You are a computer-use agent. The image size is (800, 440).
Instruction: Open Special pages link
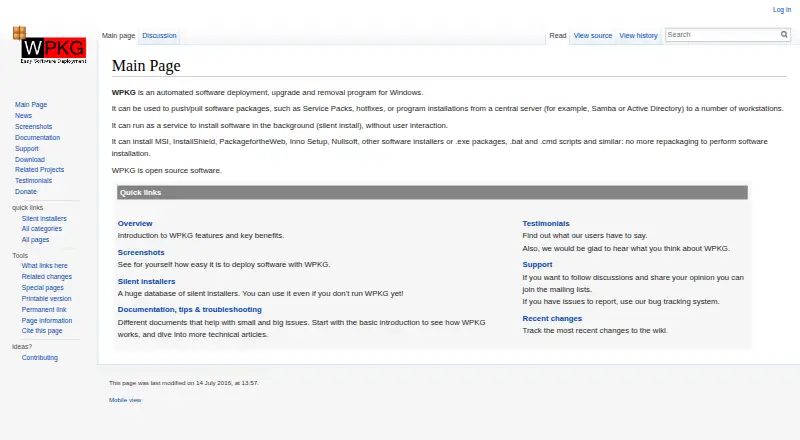(x=42, y=288)
